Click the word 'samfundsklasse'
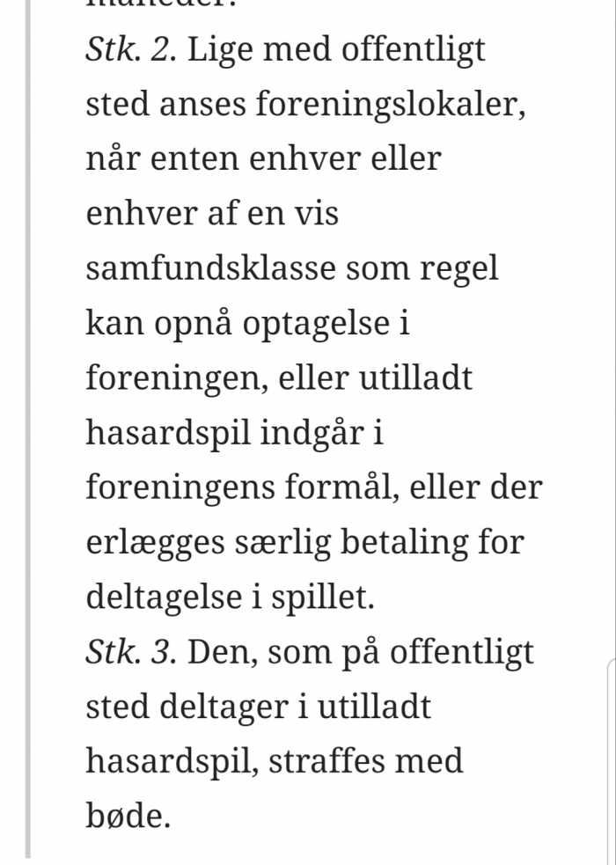616x865 pixels. point(210,268)
